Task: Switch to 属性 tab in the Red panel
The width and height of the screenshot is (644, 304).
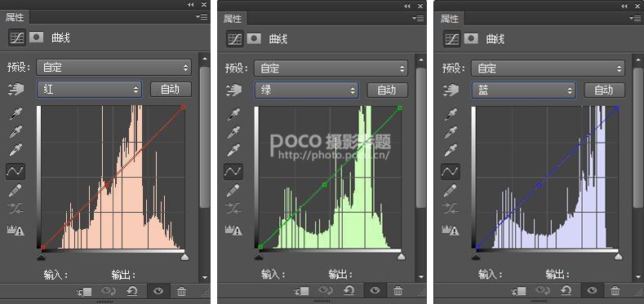Action: [x=16, y=17]
